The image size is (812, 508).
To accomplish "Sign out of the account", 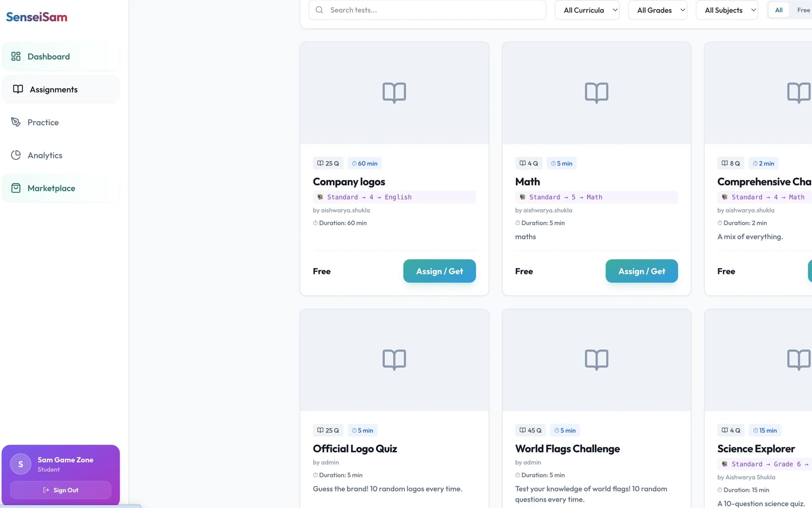I will 61,490.
